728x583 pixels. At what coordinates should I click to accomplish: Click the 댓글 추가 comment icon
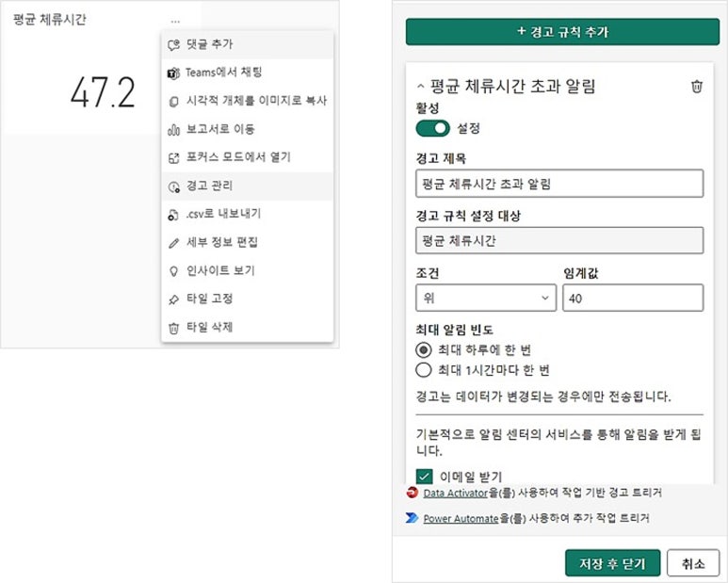coord(172,44)
